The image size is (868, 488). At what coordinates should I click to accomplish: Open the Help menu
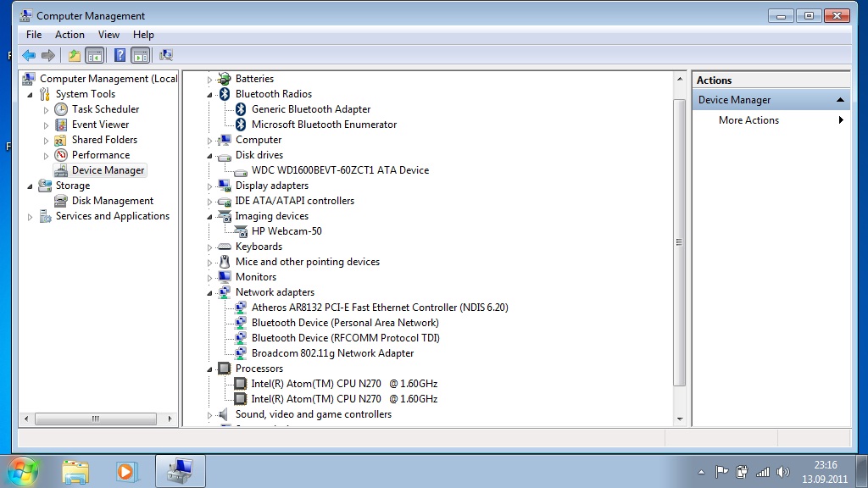143,35
